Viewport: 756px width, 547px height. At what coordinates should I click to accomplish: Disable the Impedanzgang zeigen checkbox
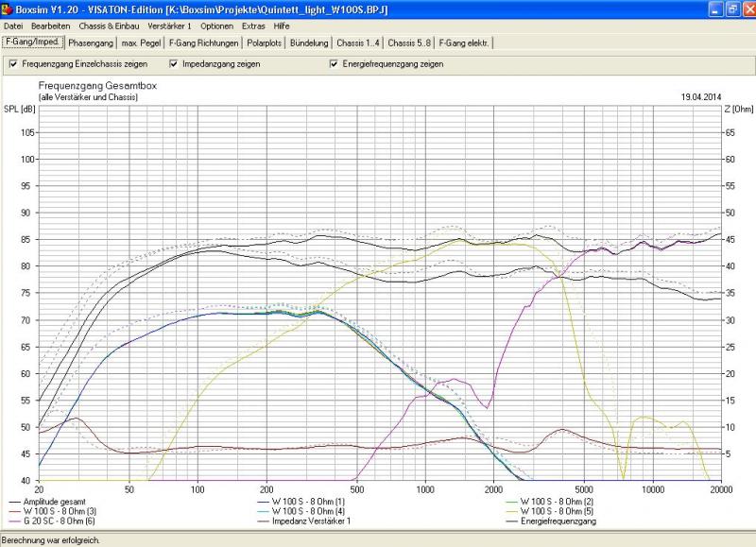pyautogui.click(x=174, y=64)
